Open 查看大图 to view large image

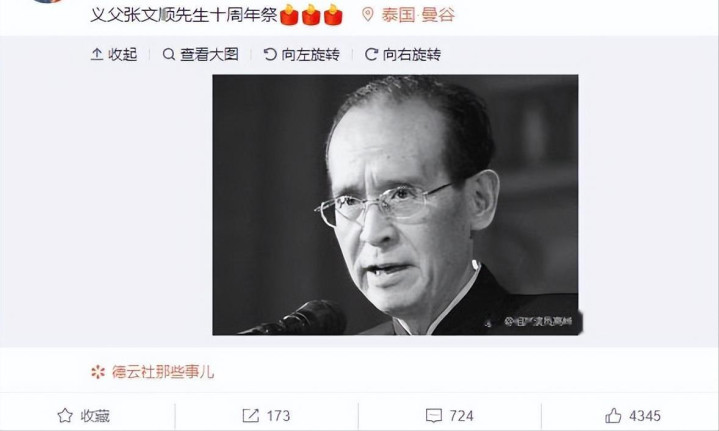coord(200,55)
